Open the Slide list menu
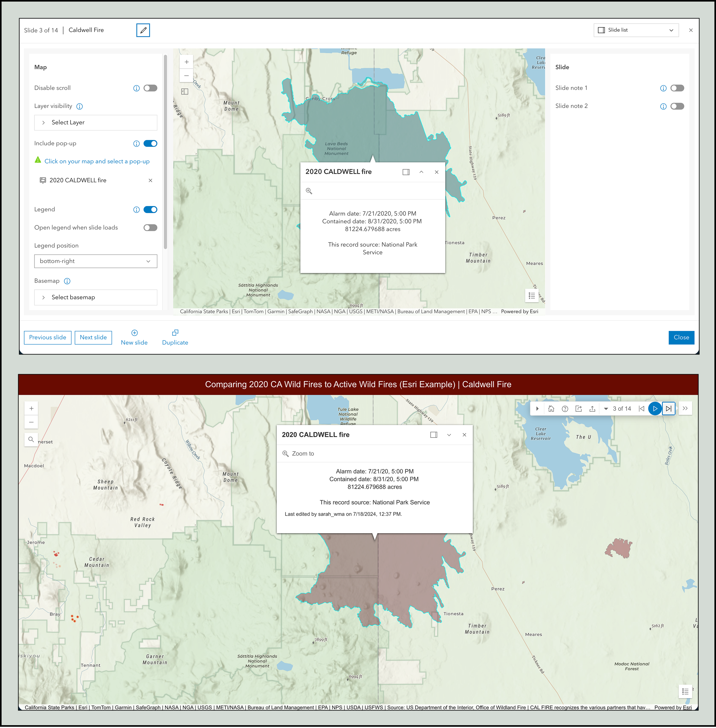Viewport: 716px width, 728px height. tap(635, 30)
